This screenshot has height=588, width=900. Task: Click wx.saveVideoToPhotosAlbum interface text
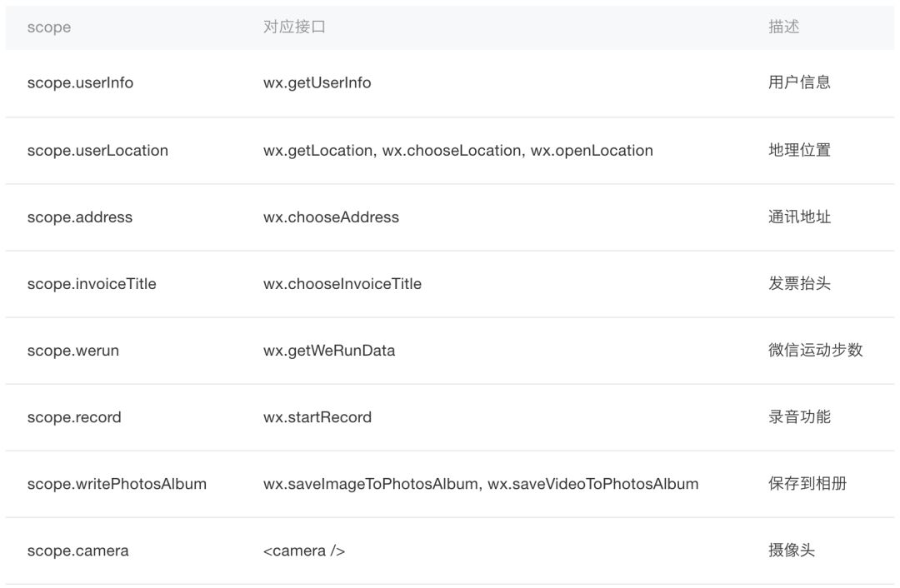[592, 484]
